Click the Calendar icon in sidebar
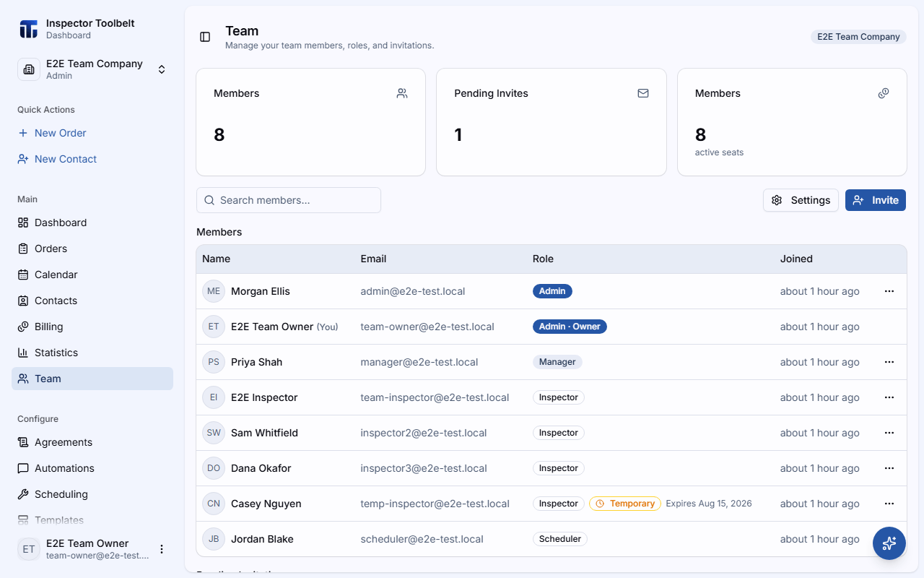Viewport: 924px width, 578px height. tap(23, 275)
